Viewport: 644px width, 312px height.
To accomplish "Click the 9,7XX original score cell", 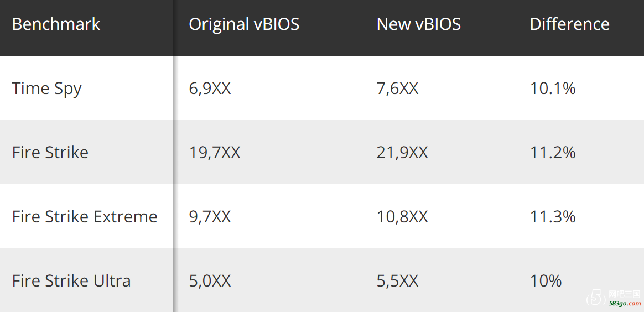I will 210,217.
